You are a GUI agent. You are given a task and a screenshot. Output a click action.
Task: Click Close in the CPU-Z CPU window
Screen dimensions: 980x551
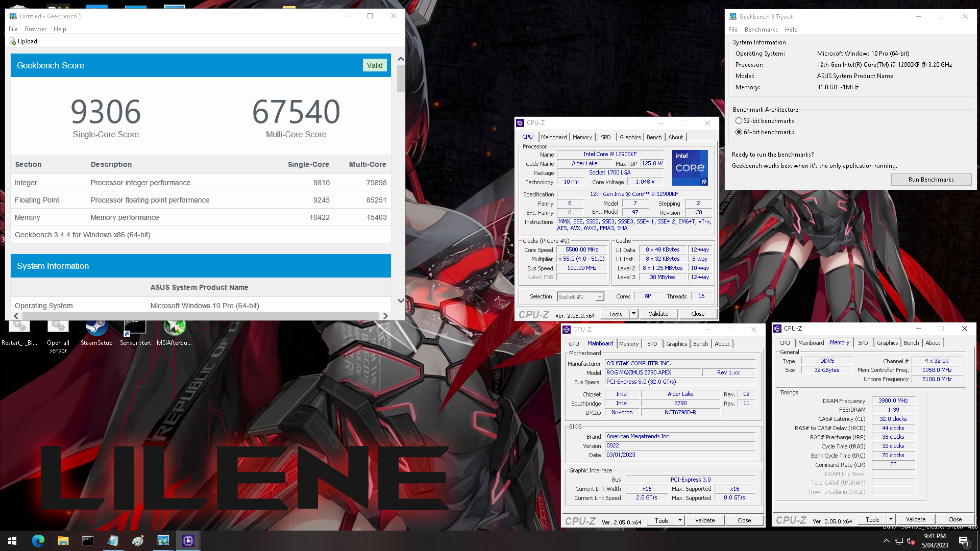point(698,314)
